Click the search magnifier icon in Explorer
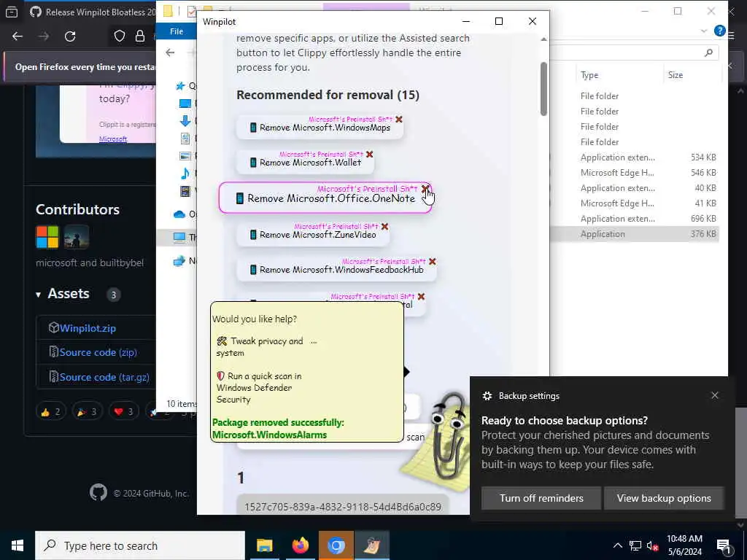Image resolution: width=747 pixels, height=560 pixels. (708, 52)
